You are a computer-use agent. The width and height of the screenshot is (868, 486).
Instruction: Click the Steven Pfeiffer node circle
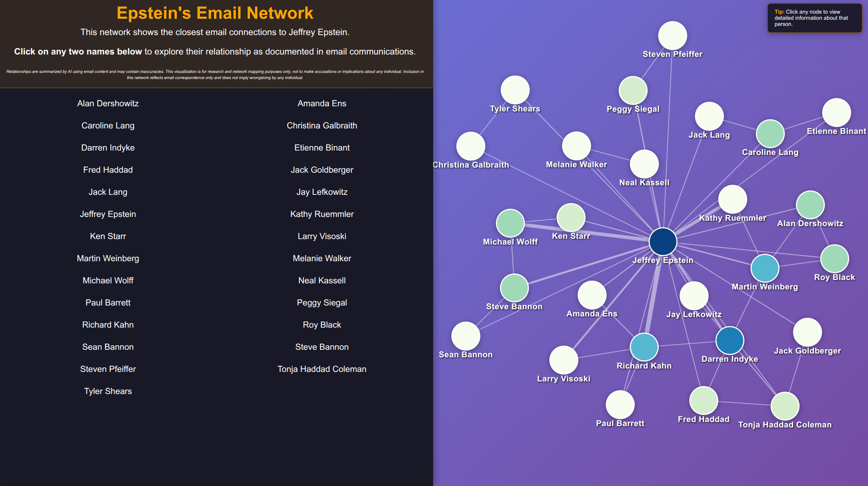tap(672, 35)
